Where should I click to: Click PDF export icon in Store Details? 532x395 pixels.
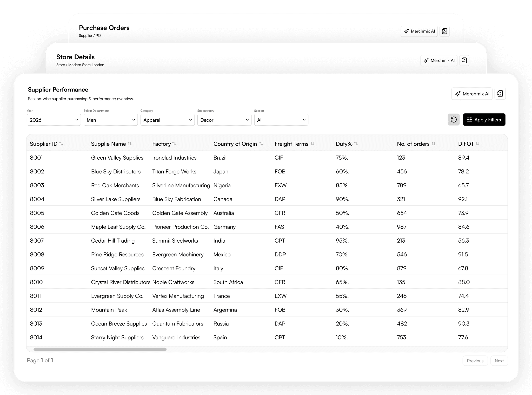[x=464, y=61]
